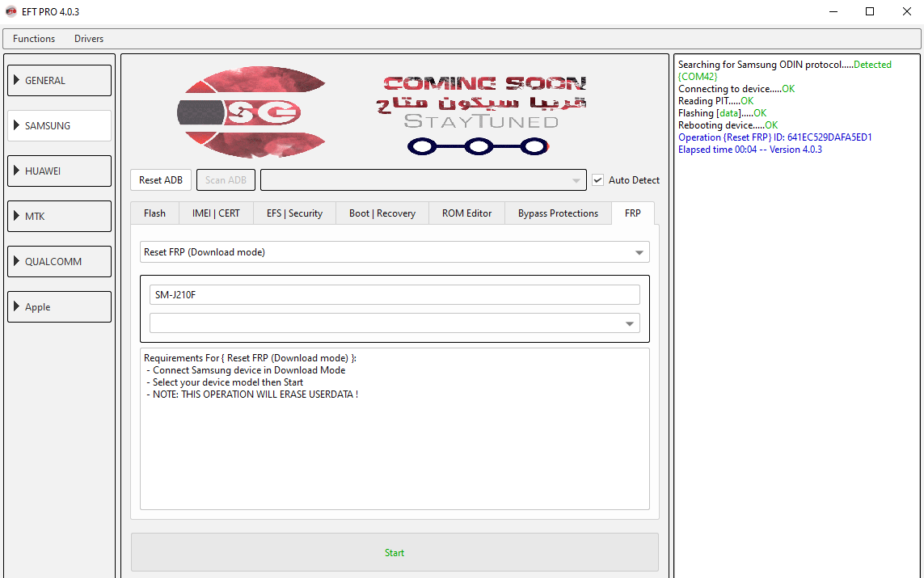Click the 'Connecting to device' log line
The image size is (924, 578).
736,89
